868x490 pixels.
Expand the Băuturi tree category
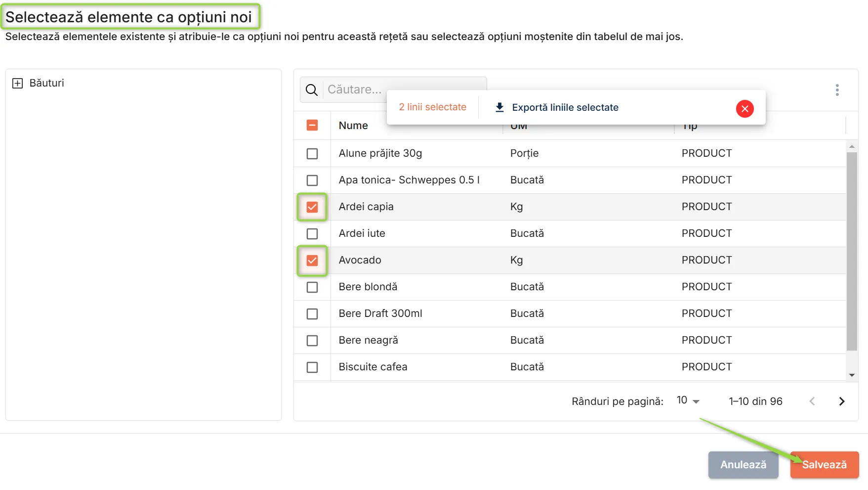pyautogui.click(x=17, y=83)
